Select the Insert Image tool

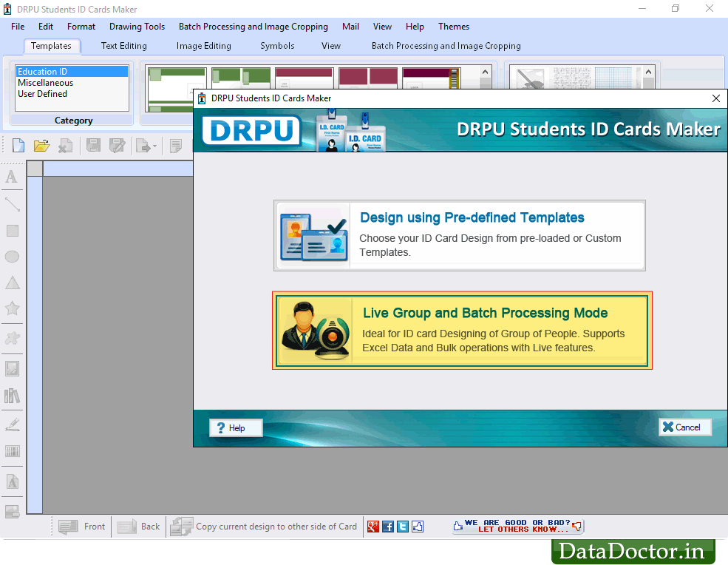click(x=12, y=368)
